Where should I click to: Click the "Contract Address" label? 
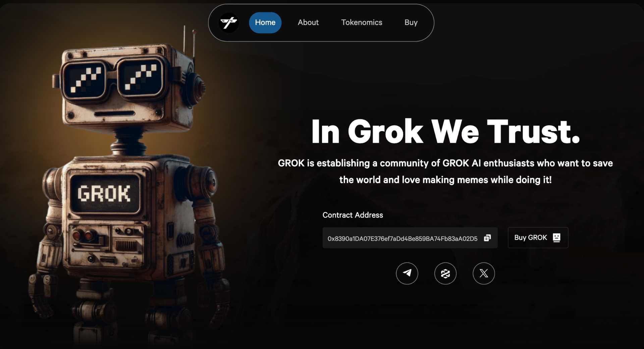[x=353, y=215]
